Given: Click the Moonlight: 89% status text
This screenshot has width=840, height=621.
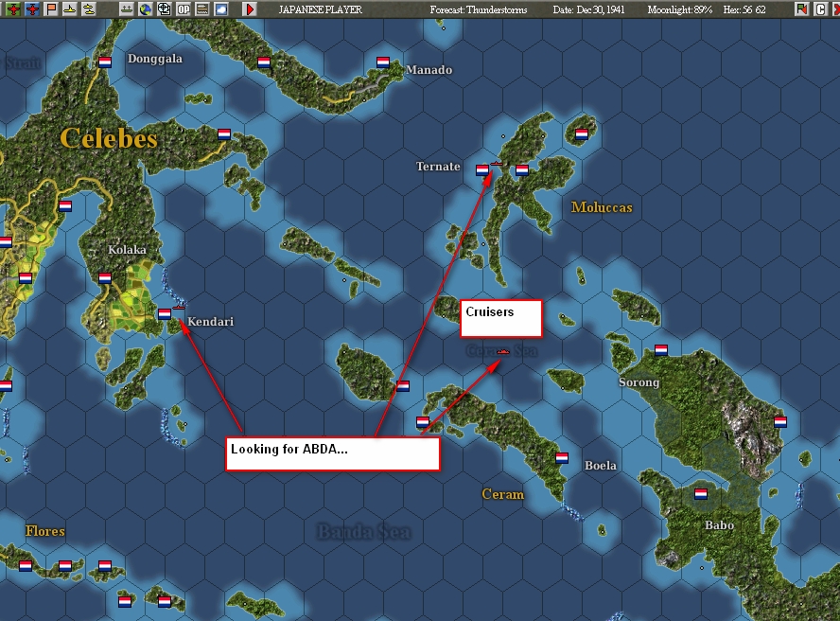Looking at the screenshot, I should (680, 9).
